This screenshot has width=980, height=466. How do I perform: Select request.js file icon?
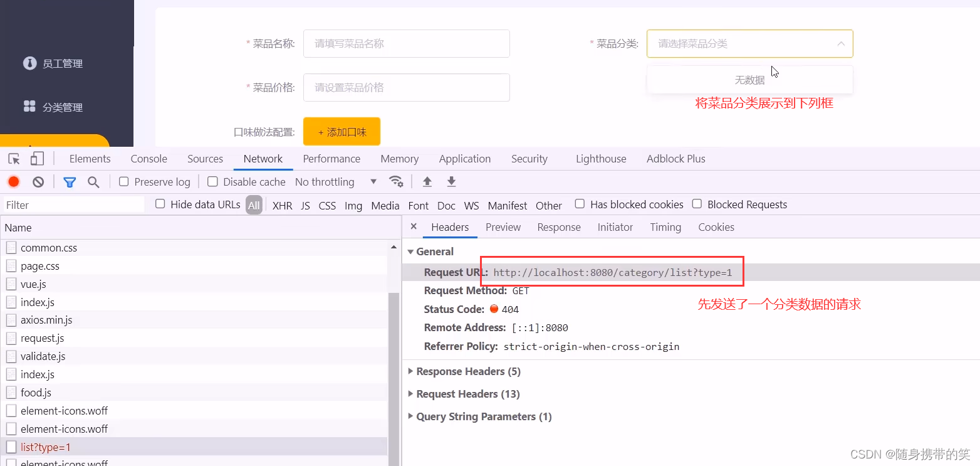[x=11, y=338]
